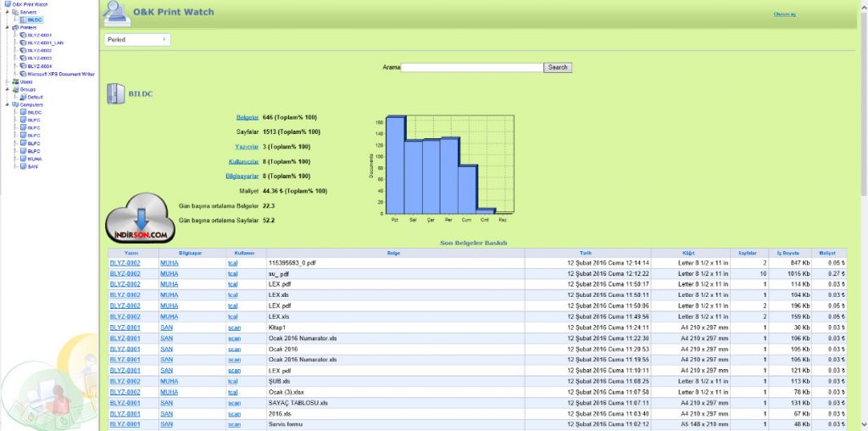Click the Bilgisayar column header

191,253
